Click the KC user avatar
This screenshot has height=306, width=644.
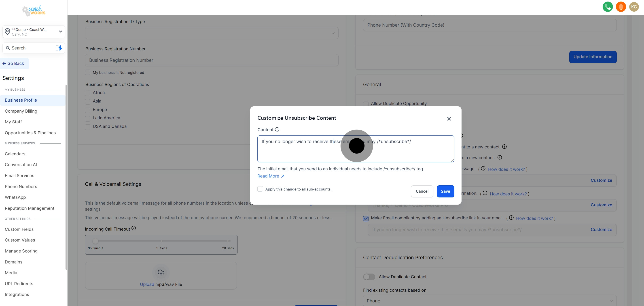tap(634, 7)
